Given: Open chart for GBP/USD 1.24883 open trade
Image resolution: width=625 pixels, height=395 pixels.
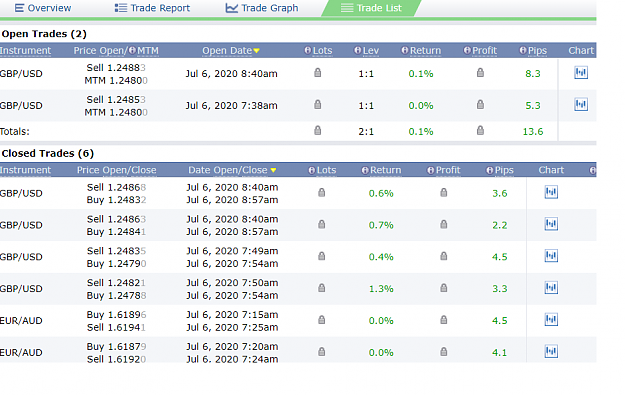Looking at the screenshot, I should tap(581, 73).
